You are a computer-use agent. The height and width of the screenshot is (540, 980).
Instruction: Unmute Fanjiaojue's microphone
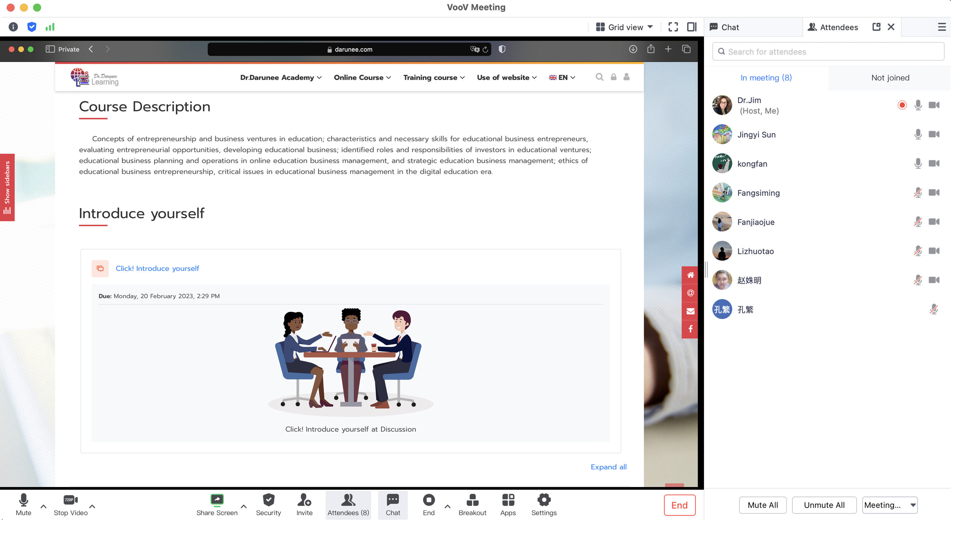click(x=918, y=222)
